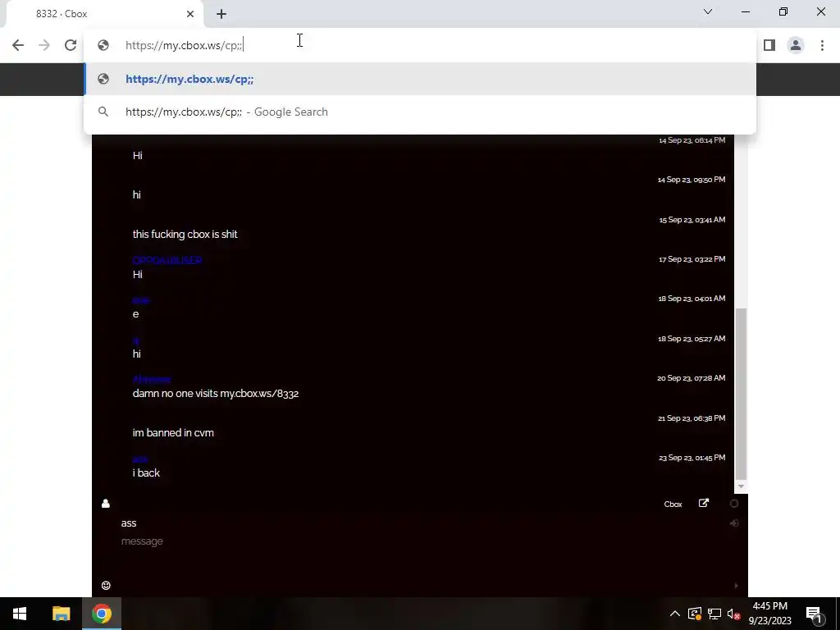Image resolution: width=840 pixels, height=630 pixels.
Task: Click the timestamp 17 Sep 23, 03:22 PM
Action: [x=692, y=258]
